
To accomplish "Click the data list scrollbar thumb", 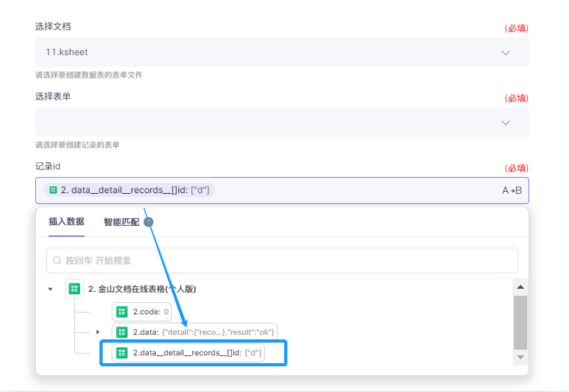I will coord(520,322).
